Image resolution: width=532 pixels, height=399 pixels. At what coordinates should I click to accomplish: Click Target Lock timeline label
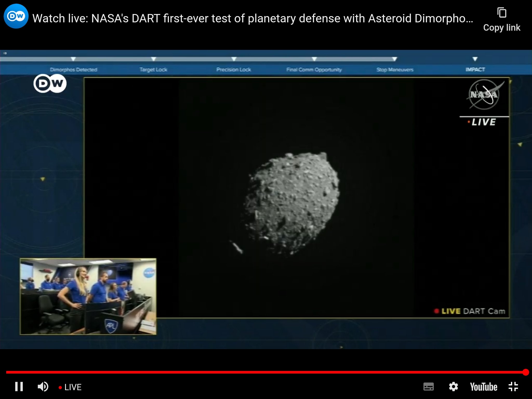[153, 70]
